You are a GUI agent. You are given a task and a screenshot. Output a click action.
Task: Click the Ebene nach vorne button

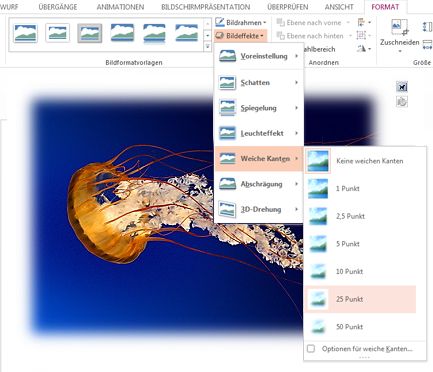click(309, 23)
